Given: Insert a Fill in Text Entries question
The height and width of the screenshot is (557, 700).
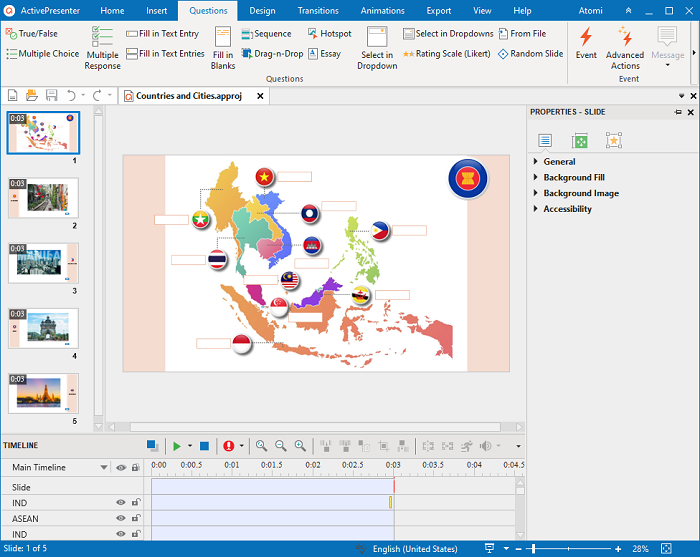Looking at the screenshot, I should [x=165, y=54].
